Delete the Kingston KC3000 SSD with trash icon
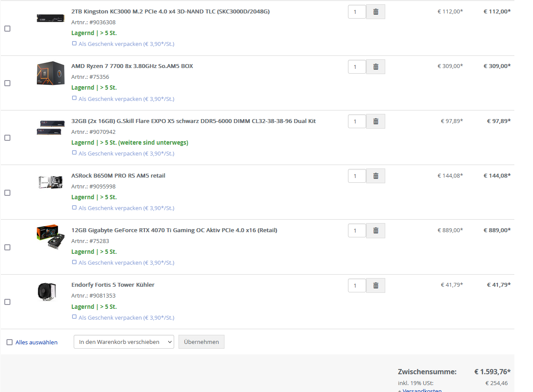 pyautogui.click(x=376, y=12)
